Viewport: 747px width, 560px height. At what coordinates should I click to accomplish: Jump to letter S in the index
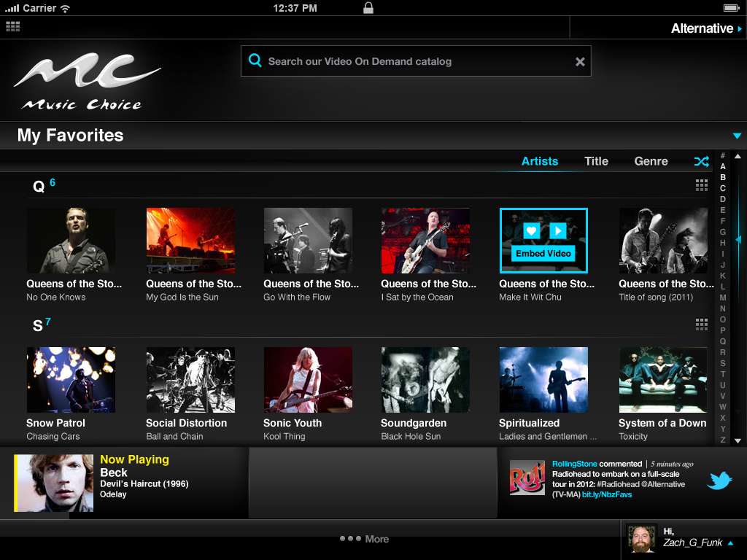tap(723, 363)
